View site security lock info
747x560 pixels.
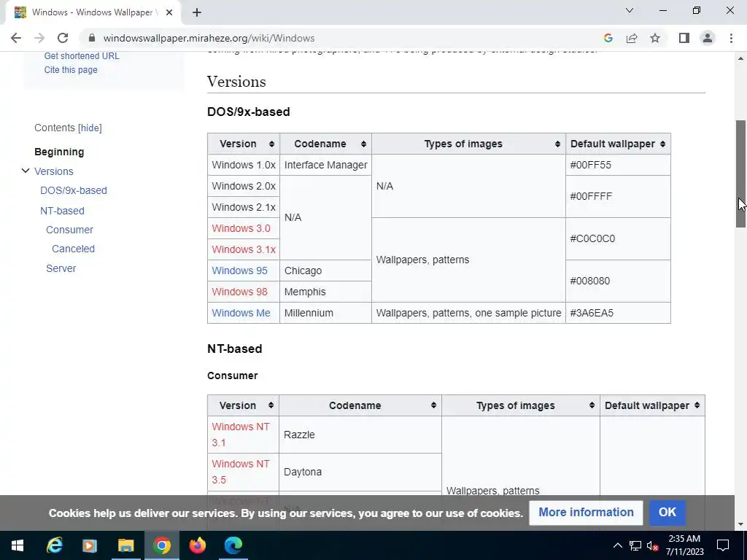(92, 38)
